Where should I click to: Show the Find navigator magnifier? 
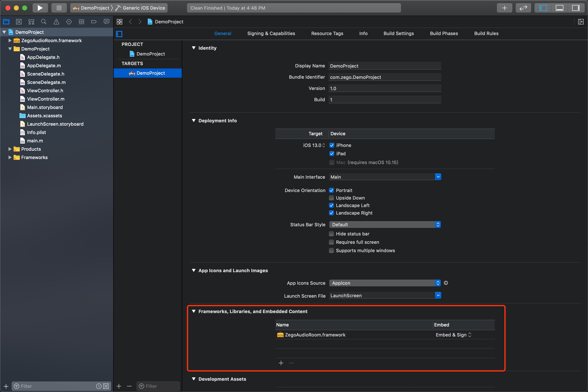click(x=44, y=22)
